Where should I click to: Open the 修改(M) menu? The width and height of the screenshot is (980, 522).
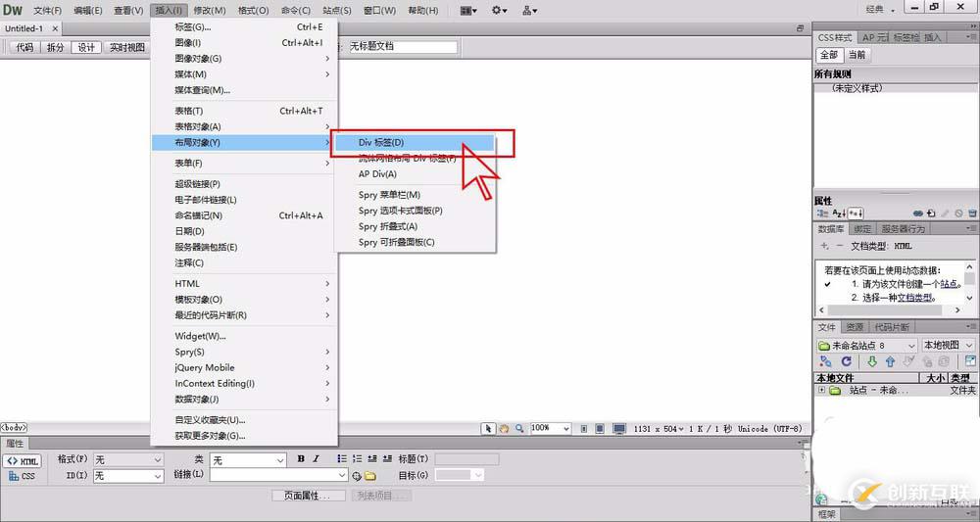pyautogui.click(x=210, y=10)
